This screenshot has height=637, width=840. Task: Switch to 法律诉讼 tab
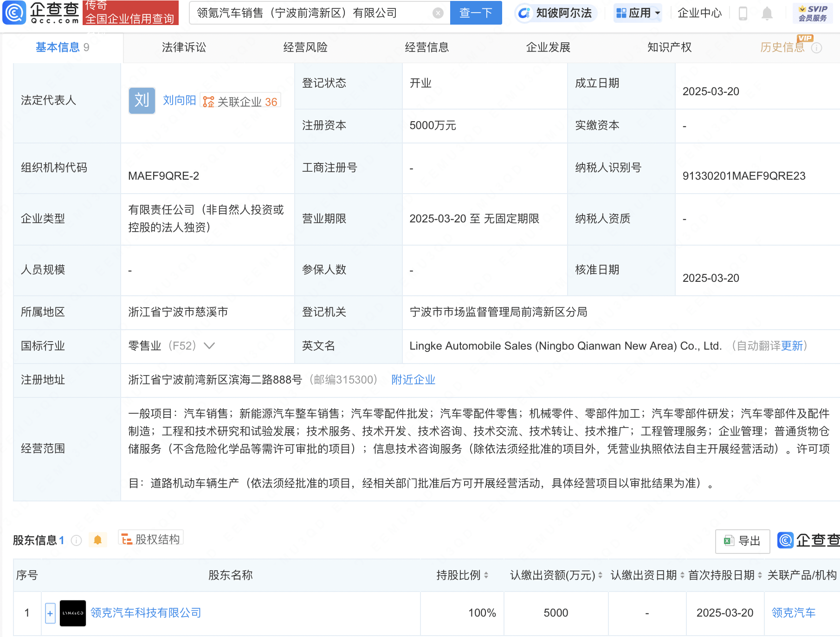pyautogui.click(x=184, y=47)
